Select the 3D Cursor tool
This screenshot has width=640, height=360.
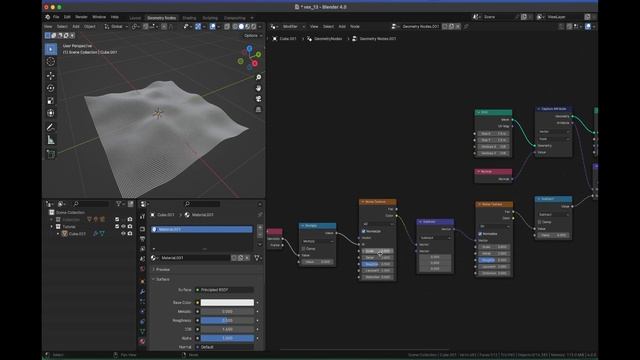(x=51, y=62)
